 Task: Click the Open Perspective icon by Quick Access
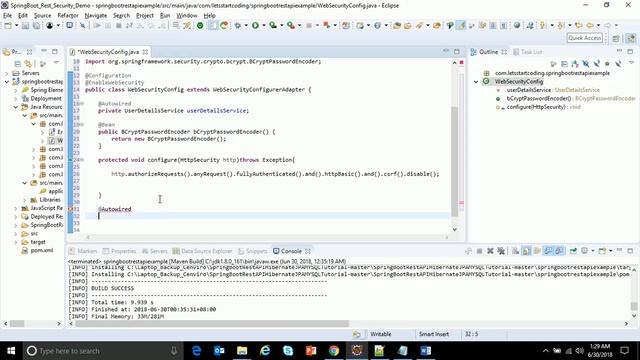(x=616, y=38)
